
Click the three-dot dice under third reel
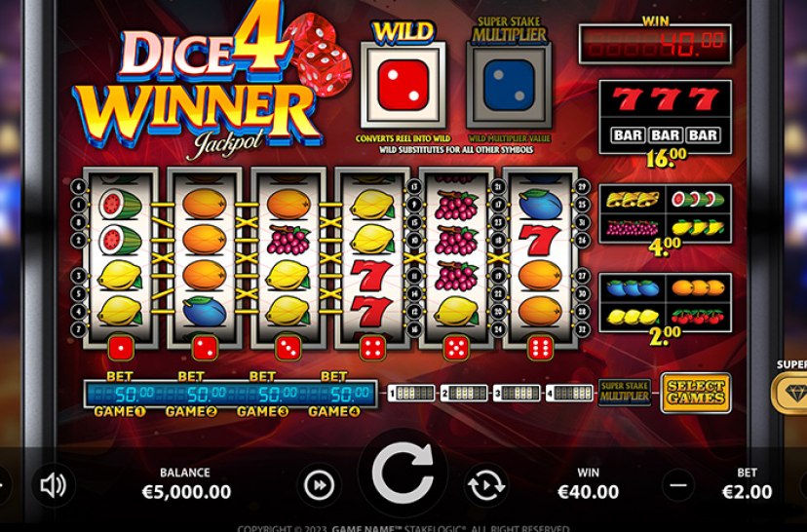coord(288,348)
